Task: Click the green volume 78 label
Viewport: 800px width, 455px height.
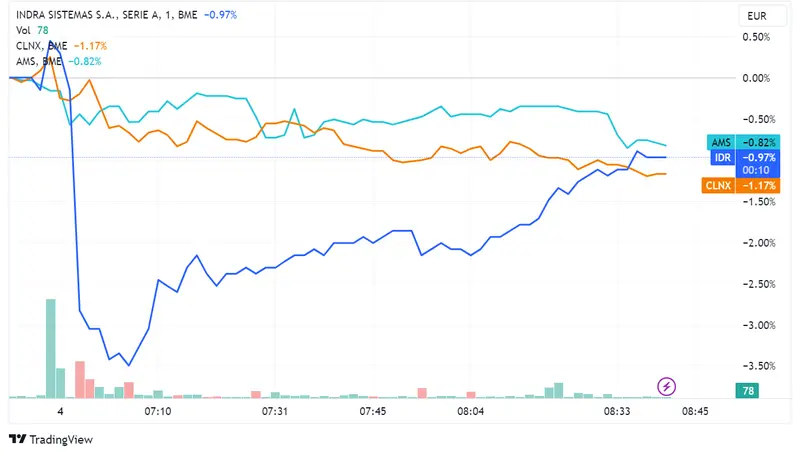Action: [747, 391]
